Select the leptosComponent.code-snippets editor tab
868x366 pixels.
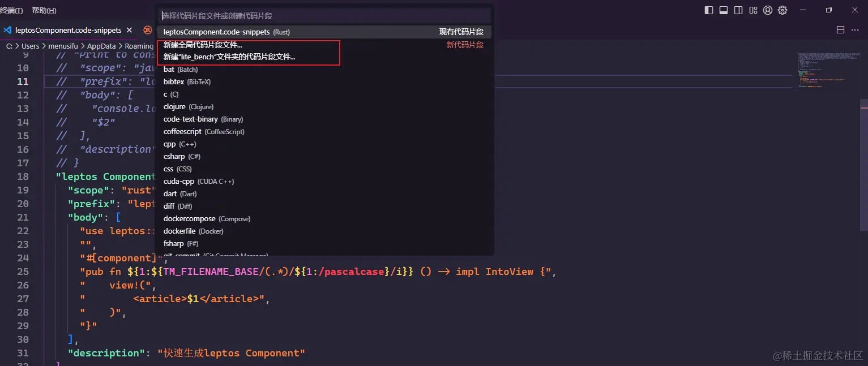point(68,30)
